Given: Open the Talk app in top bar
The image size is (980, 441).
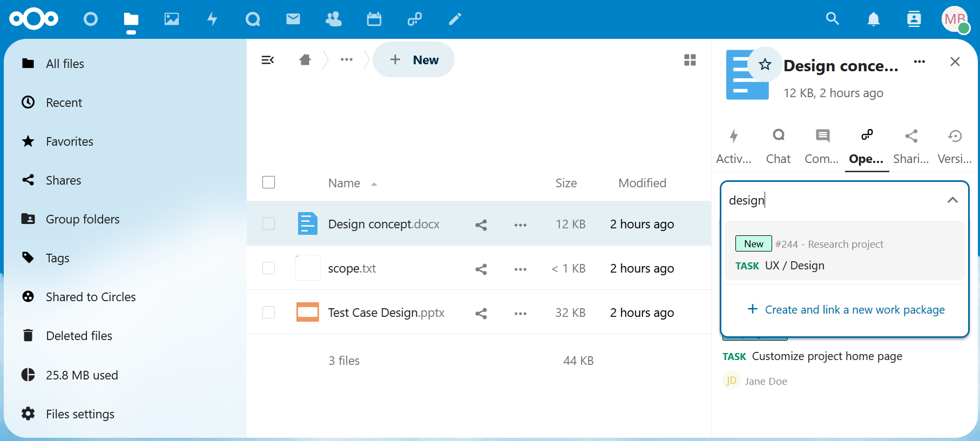Looking at the screenshot, I should 252,19.
